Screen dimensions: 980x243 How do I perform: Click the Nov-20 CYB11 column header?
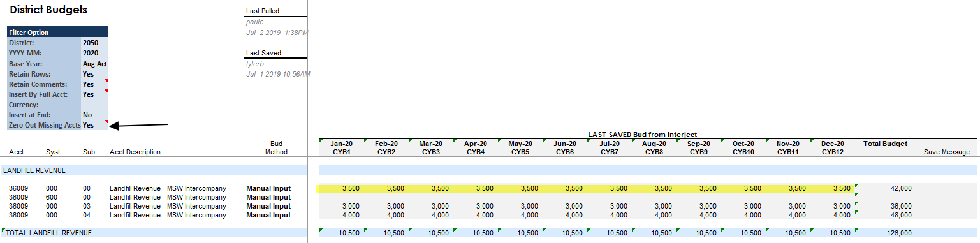(788, 148)
